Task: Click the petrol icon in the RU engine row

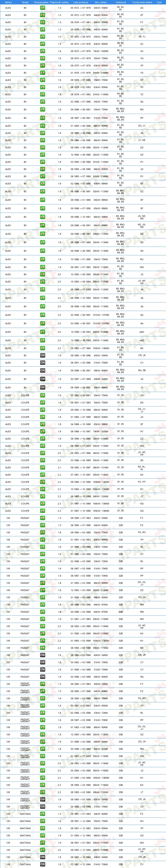Action: [42, 260]
